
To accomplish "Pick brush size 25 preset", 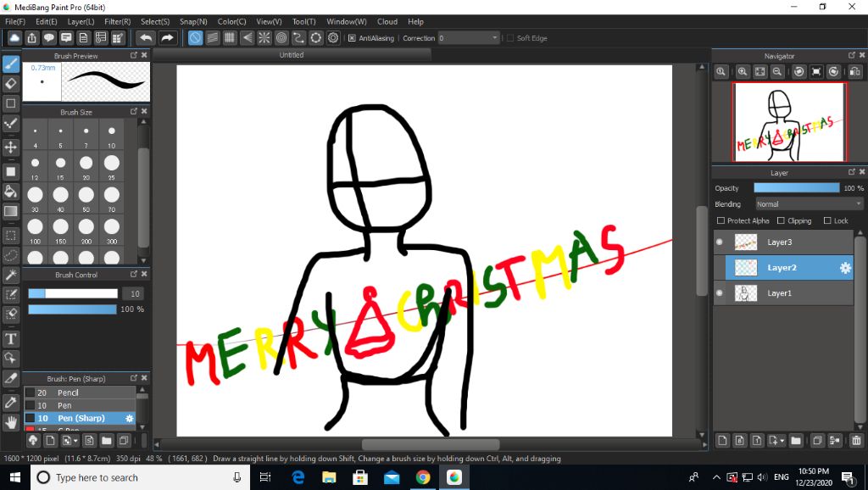I will pos(111,166).
